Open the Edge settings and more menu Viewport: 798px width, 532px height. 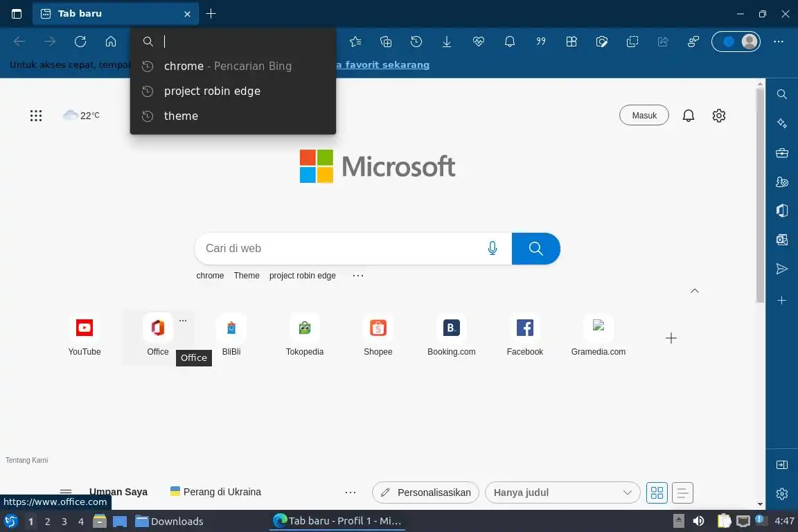[x=779, y=42]
